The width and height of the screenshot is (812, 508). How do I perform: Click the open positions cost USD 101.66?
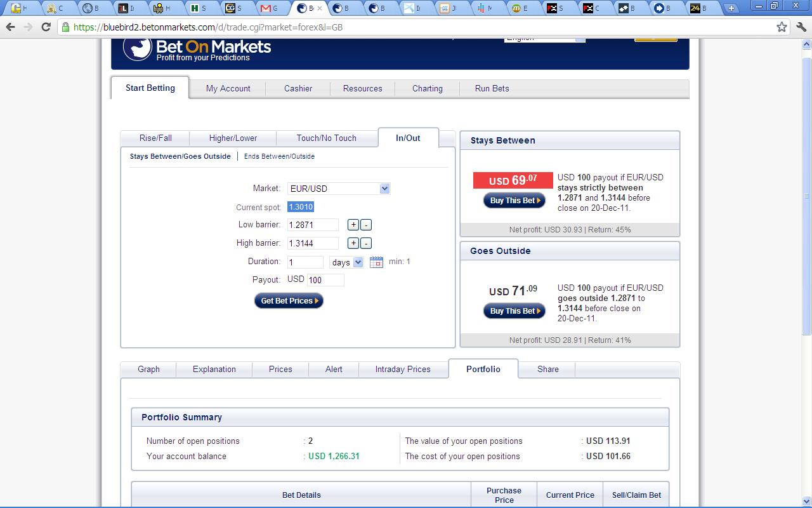608,456
